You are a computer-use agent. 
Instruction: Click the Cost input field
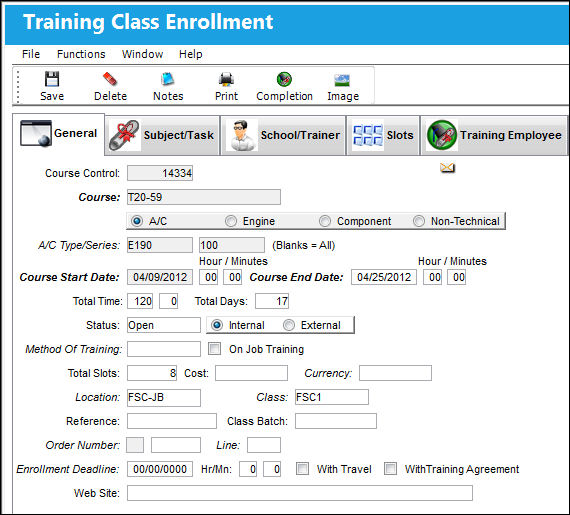(252, 373)
